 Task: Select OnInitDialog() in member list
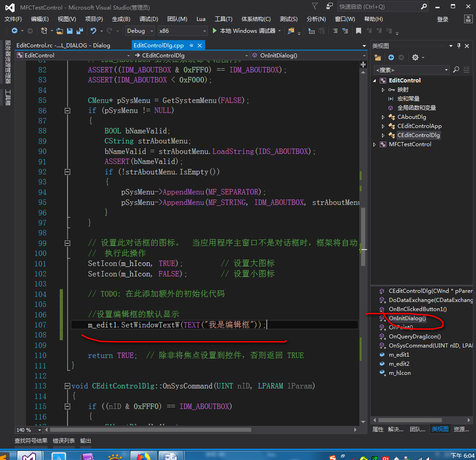(x=407, y=318)
